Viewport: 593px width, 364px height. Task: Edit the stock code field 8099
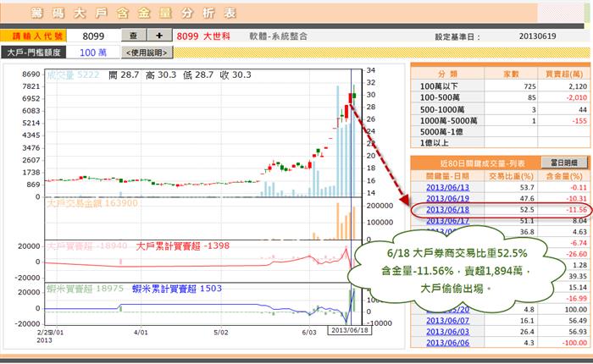pyautogui.click(x=93, y=36)
